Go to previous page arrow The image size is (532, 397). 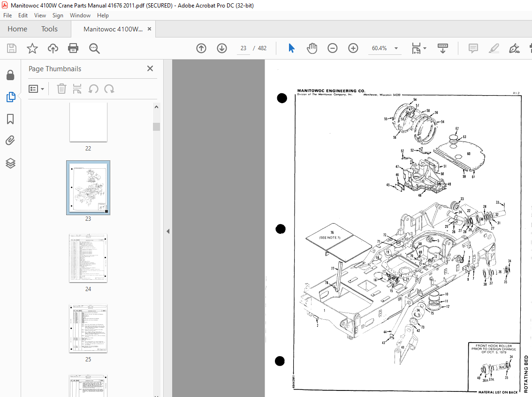(x=201, y=48)
